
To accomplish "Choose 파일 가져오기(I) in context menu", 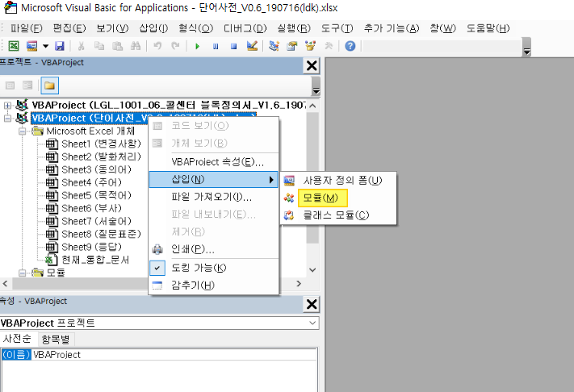I will 214,197.
